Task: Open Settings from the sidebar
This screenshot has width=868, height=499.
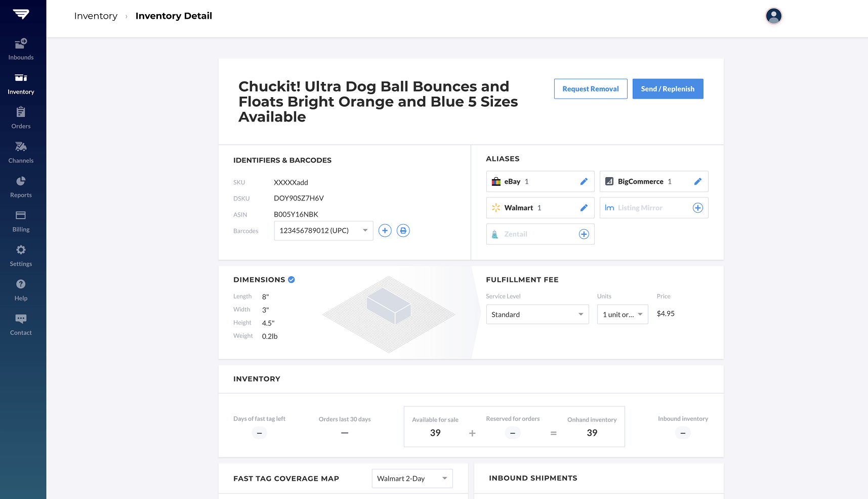Action: (21, 256)
